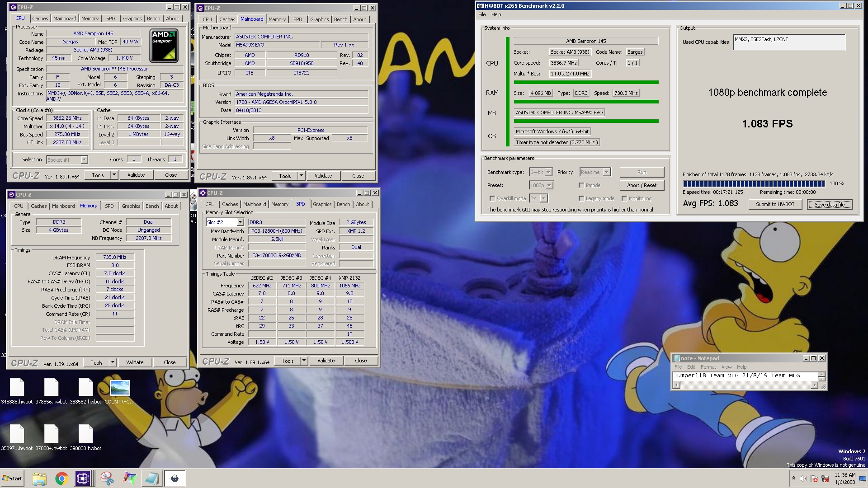Click the HWBOT x265 window title icon
868x488 pixels.
pyautogui.click(x=480, y=6)
